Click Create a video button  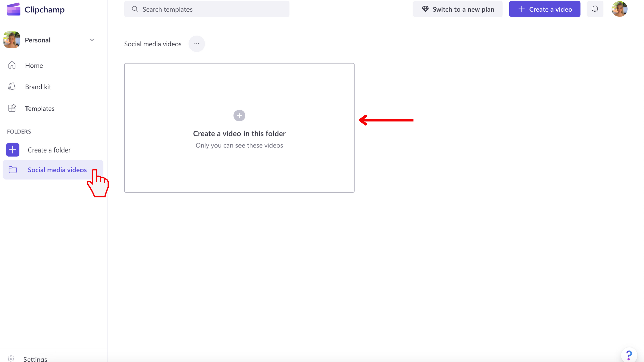point(544,9)
